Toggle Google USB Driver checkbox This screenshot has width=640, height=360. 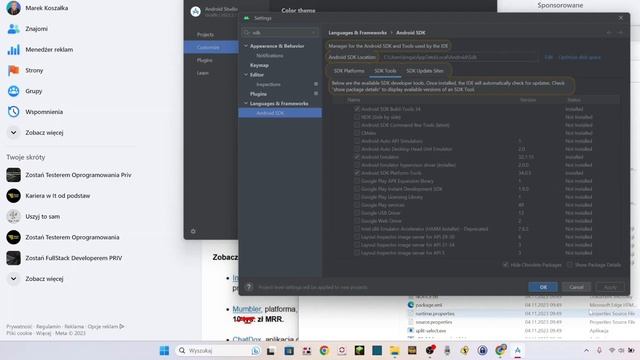(x=357, y=213)
